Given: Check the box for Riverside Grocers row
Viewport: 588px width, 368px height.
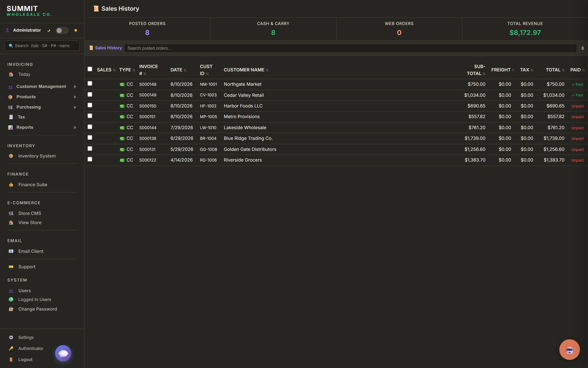Looking at the screenshot, I should pos(90,159).
